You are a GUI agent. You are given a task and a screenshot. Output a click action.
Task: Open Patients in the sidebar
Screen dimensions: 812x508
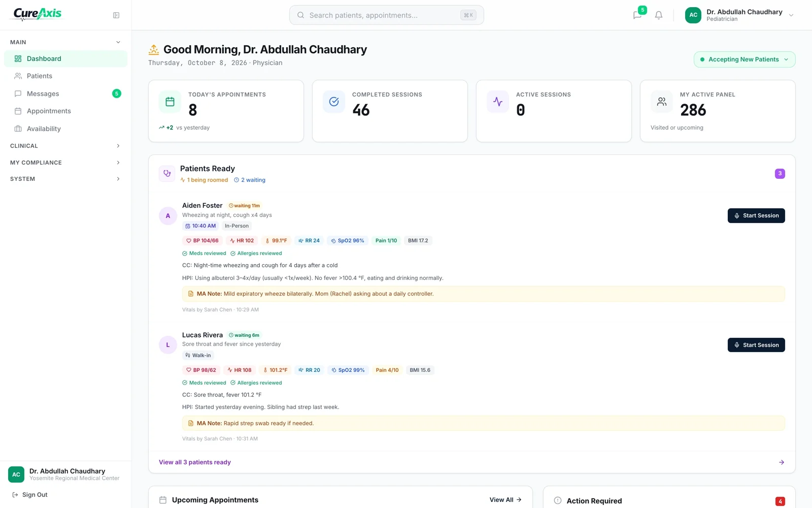pyautogui.click(x=65, y=76)
